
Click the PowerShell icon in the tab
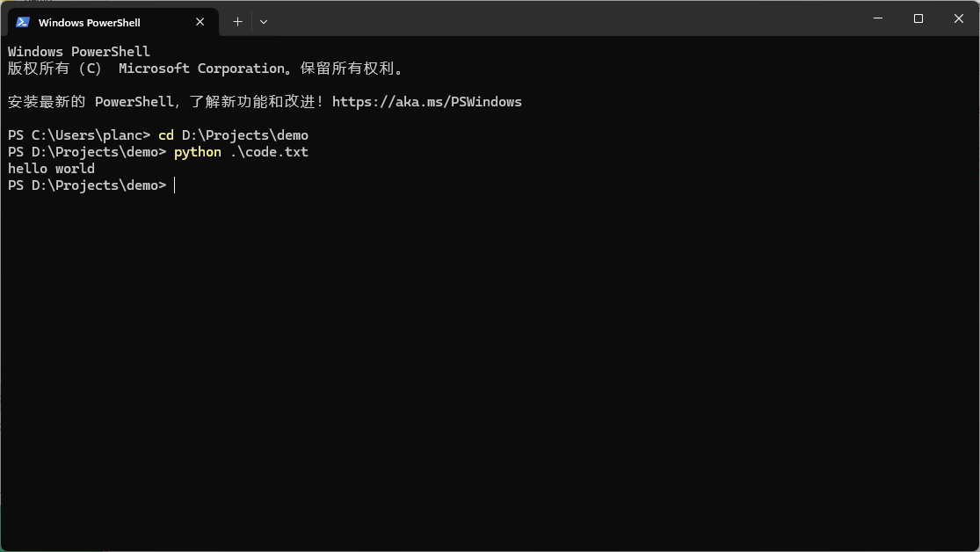pyautogui.click(x=23, y=22)
